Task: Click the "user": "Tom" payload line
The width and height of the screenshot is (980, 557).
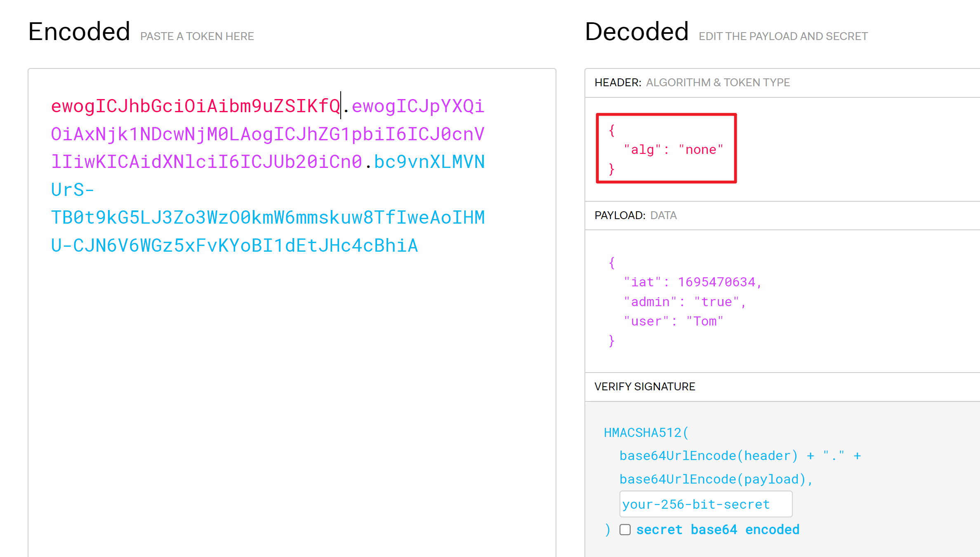Action: tap(674, 321)
